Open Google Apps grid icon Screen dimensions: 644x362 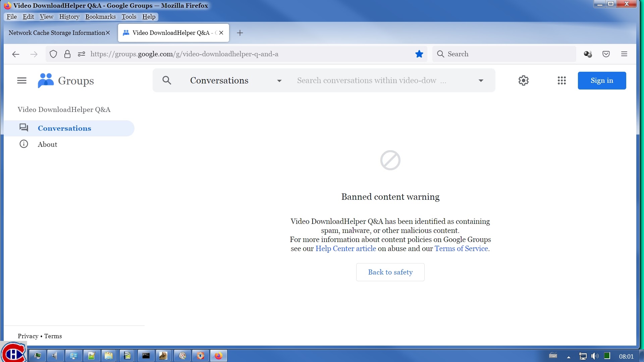[x=562, y=80]
